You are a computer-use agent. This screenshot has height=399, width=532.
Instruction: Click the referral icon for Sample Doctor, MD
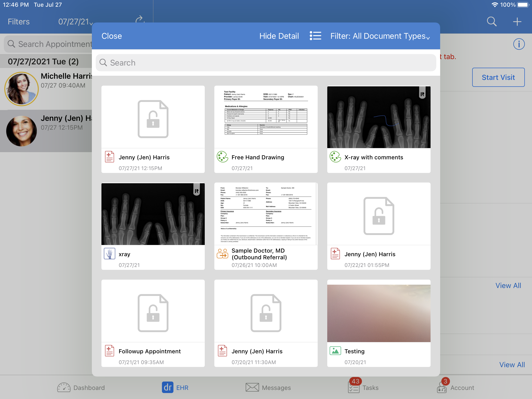point(222,254)
